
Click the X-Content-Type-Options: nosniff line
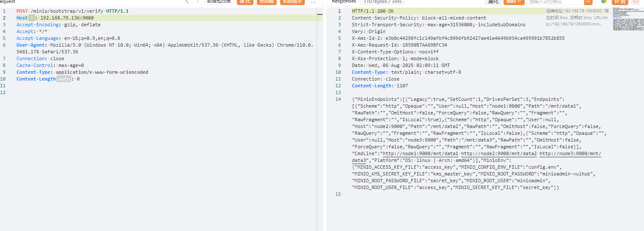point(395,52)
